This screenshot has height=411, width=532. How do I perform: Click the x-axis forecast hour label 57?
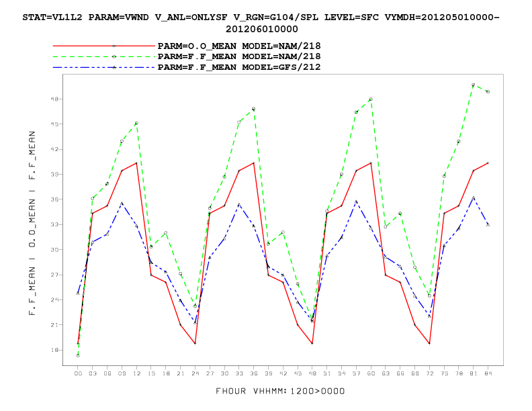click(x=356, y=373)
